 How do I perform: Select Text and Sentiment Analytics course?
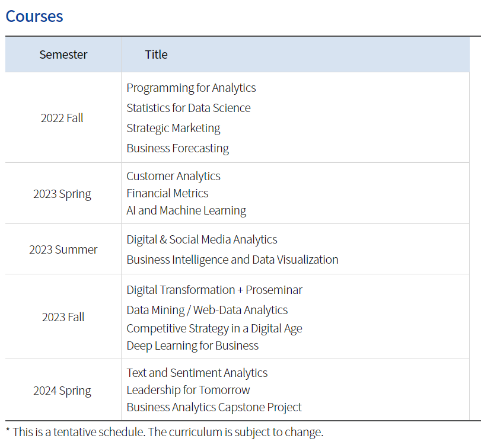197,373
